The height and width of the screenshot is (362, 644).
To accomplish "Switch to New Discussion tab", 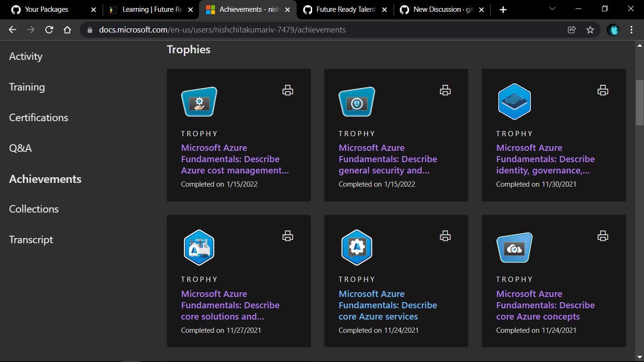I will [x=442, y=9].
